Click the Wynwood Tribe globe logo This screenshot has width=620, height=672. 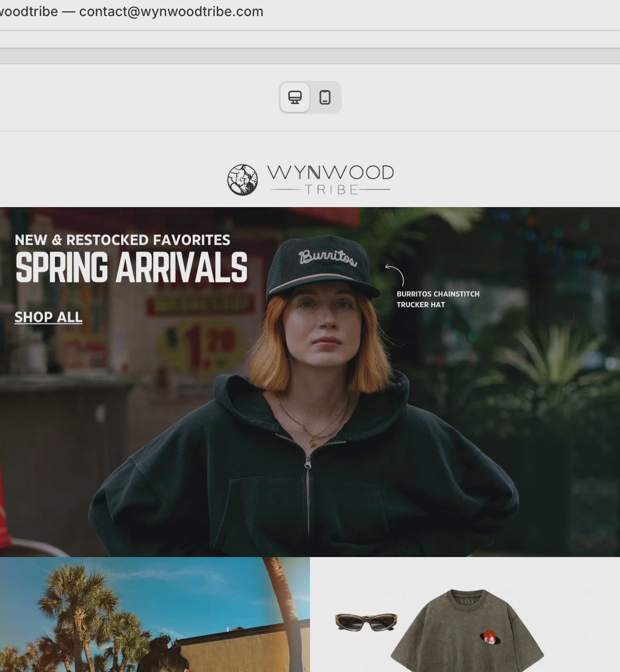(243, 180)
